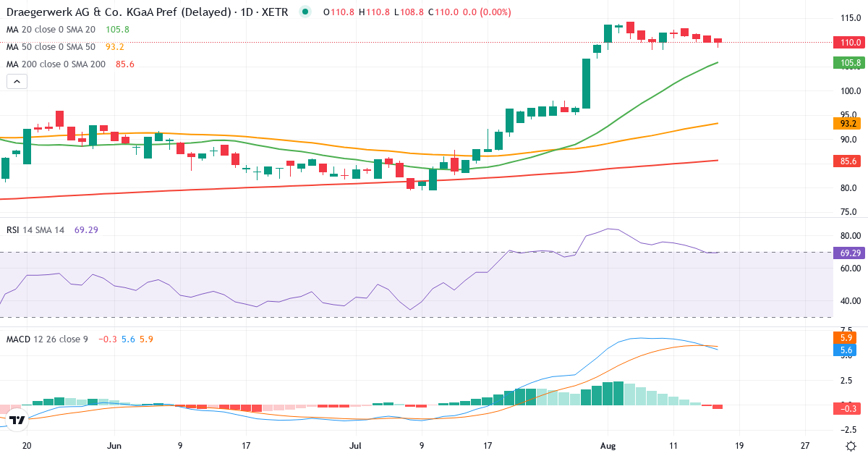The height and width of the screenshot is (456, 868).
Task: Click the Jul date label on time axis
Action: click(x=355, y=444)
